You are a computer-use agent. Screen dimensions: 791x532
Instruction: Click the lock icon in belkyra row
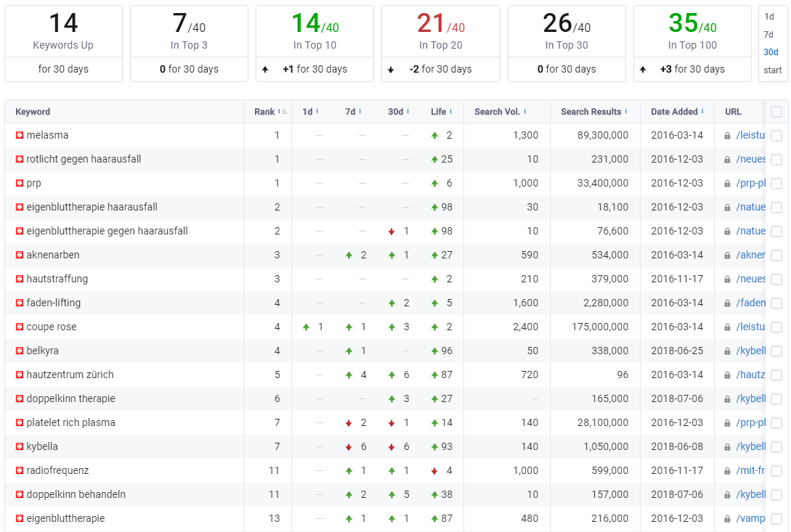point(727,351)
